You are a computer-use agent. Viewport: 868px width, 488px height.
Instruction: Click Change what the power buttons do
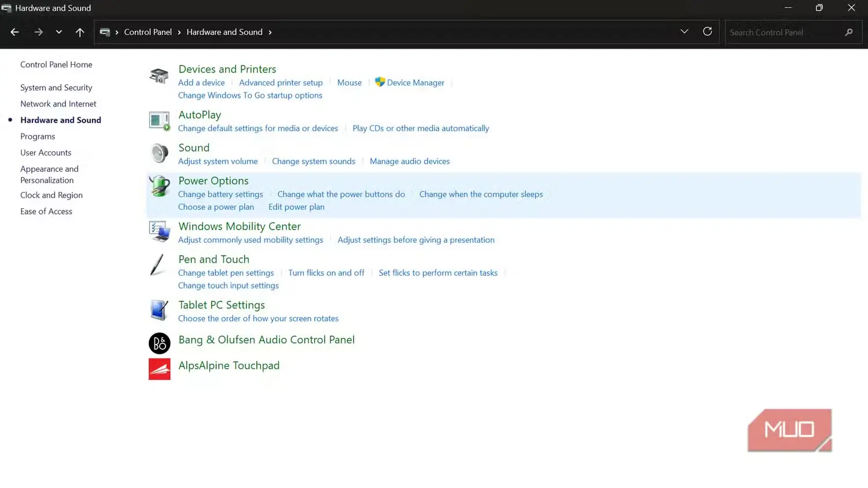(x=341, y=194)
